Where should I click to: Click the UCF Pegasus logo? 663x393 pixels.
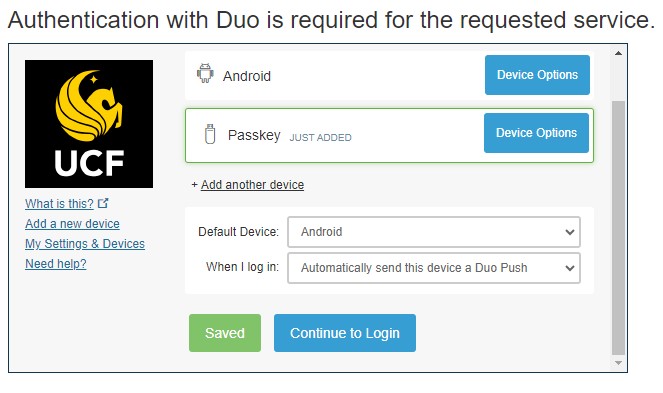pos(89,124)
